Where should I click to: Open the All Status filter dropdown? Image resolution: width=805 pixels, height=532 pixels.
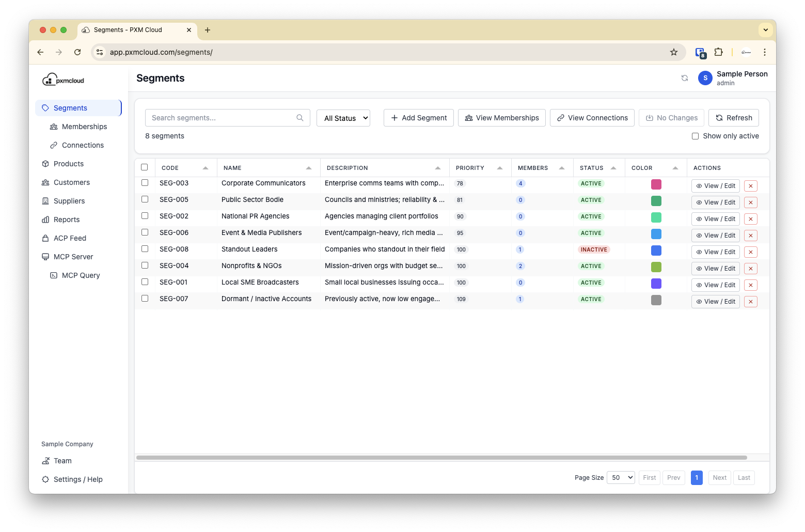(x=343, y=118)
